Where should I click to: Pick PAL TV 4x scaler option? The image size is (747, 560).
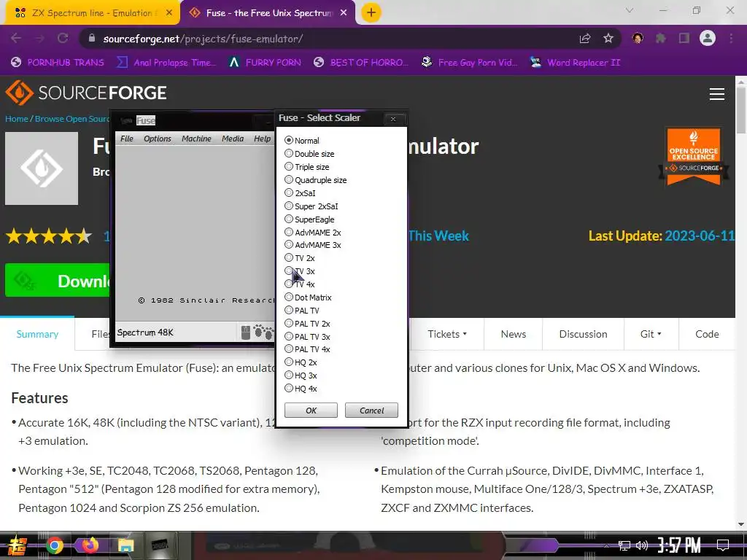[x=289, y=349]
